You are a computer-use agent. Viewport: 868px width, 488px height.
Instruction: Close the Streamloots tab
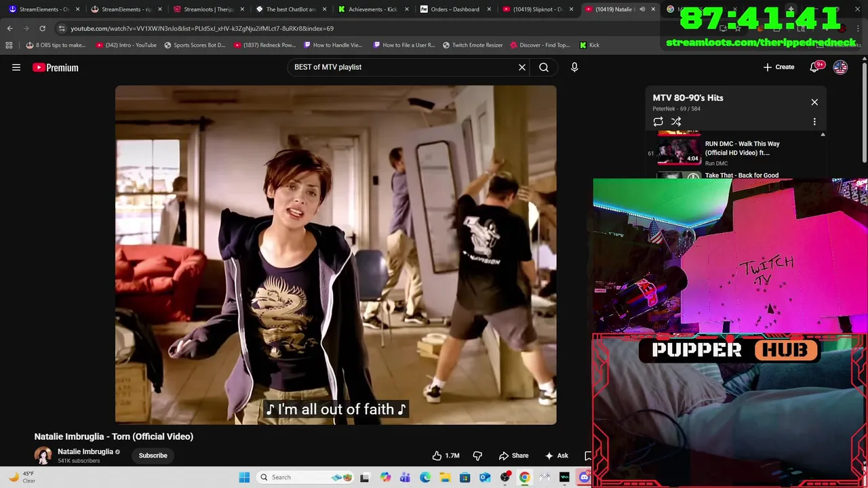pyautogui.click(x=242, y=9)
